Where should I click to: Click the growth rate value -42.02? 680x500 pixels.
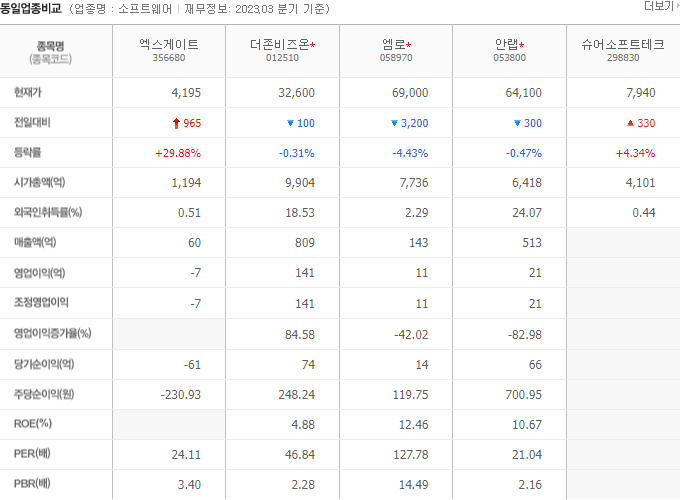(x=411, y=335)
